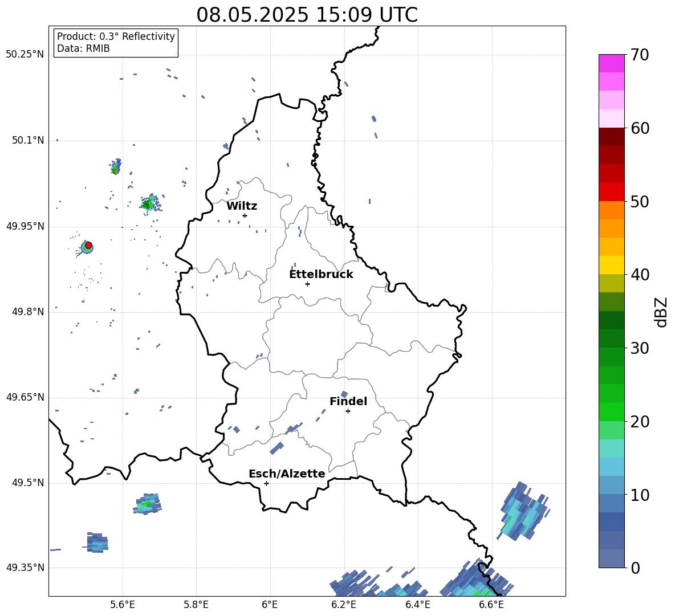This screenshot has height=616, width=675.
Task: Click the Esch/Alzette cross marker
Action: 266,483
